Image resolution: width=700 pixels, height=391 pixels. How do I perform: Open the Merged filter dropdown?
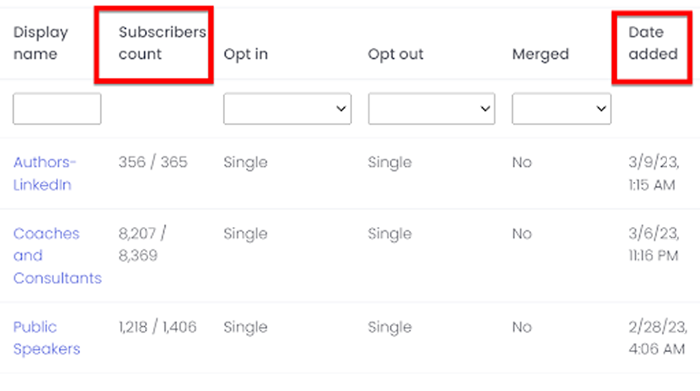click(x=561, y=108)
